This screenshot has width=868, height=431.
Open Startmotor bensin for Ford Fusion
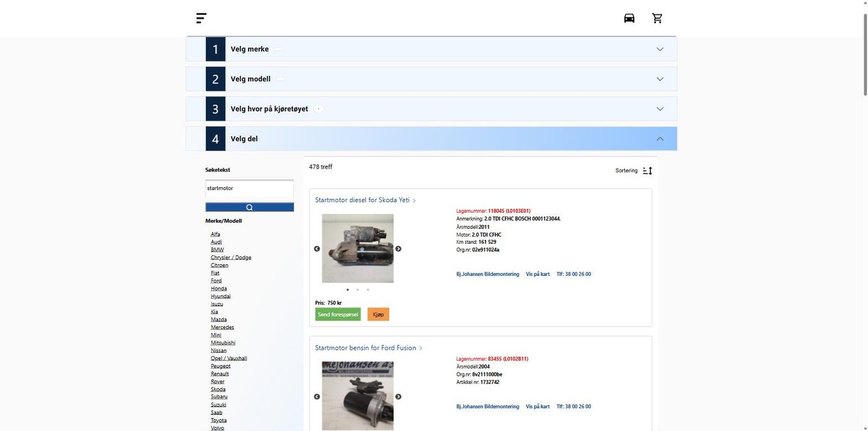tap(368, 348)
